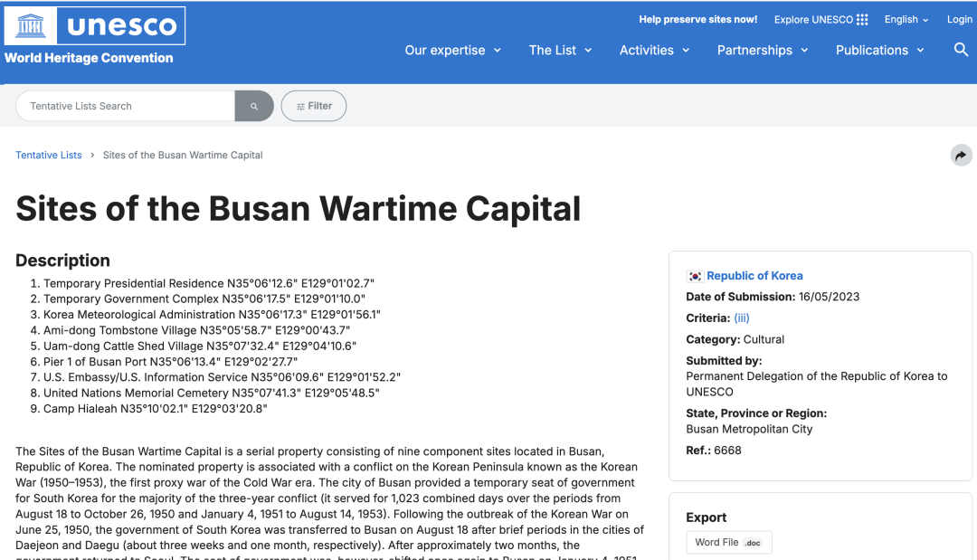Click the gray search submit button
The height and width of the screenshot is (560, 977).
[254, 106]
